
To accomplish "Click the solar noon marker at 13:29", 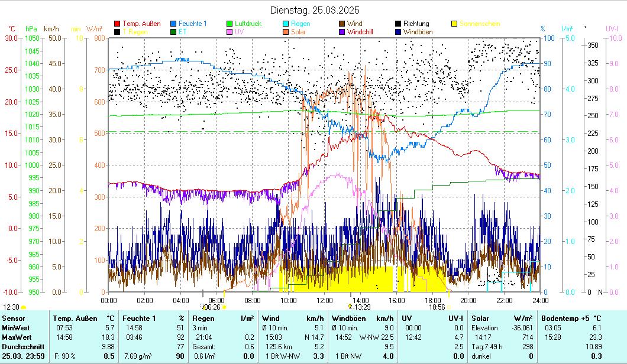I will tap(351, 307).
